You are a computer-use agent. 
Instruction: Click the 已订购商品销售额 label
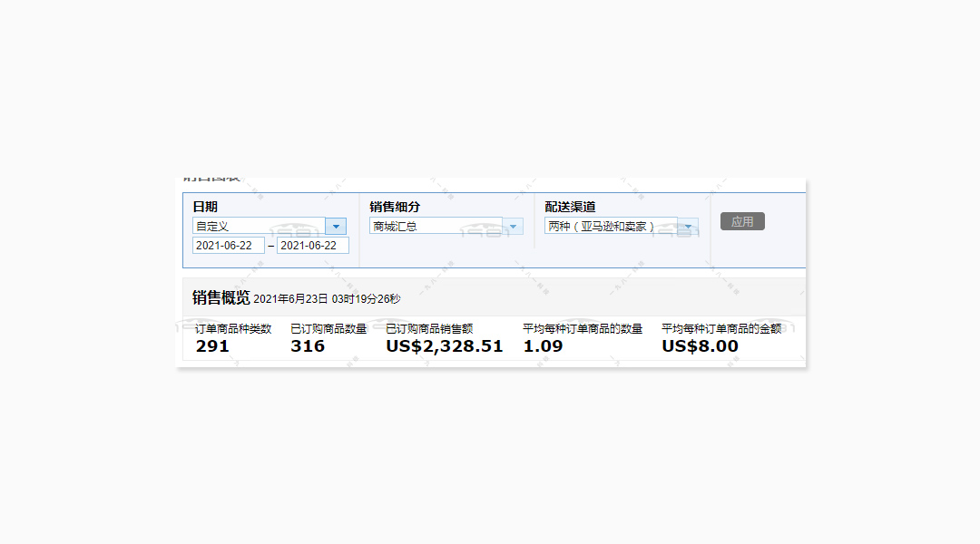click(x=429, y=328)
